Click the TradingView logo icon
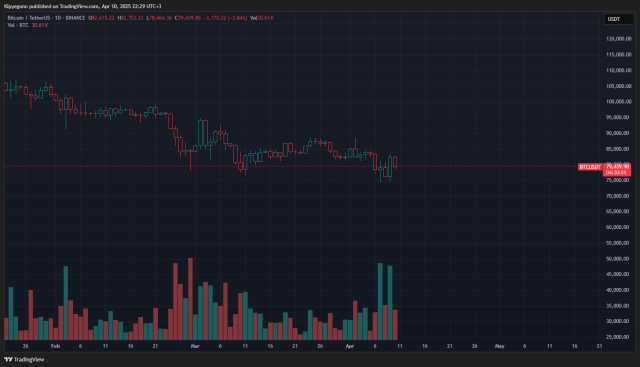The height and width of the screenshot is (367, 640). pos(8,360)
